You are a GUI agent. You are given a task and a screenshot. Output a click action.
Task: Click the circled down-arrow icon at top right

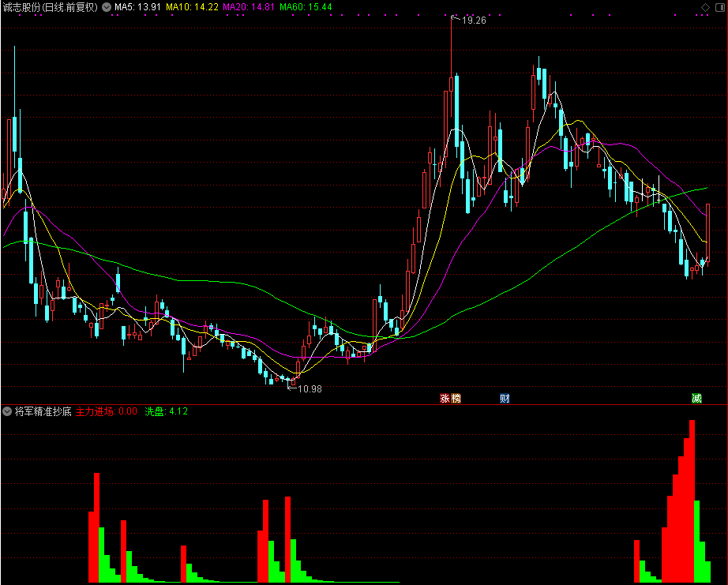(719, 7)
